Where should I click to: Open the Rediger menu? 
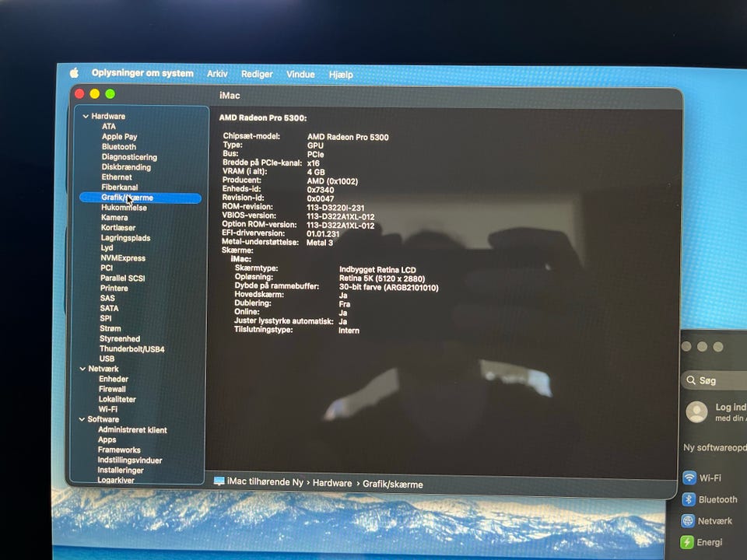click(x=257, y=75)
